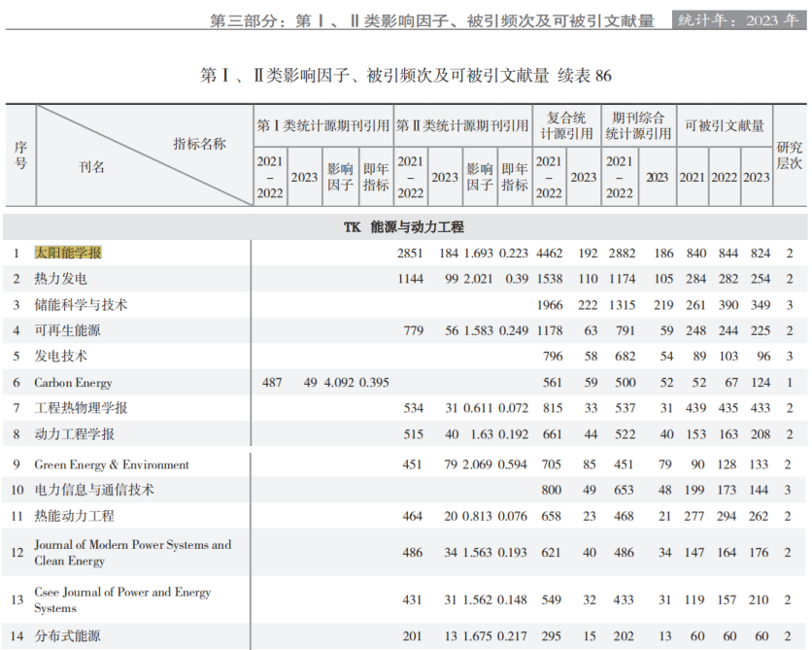
Task: Select Csee Journal of Power and Energy Systems
Action: (122, 599)
